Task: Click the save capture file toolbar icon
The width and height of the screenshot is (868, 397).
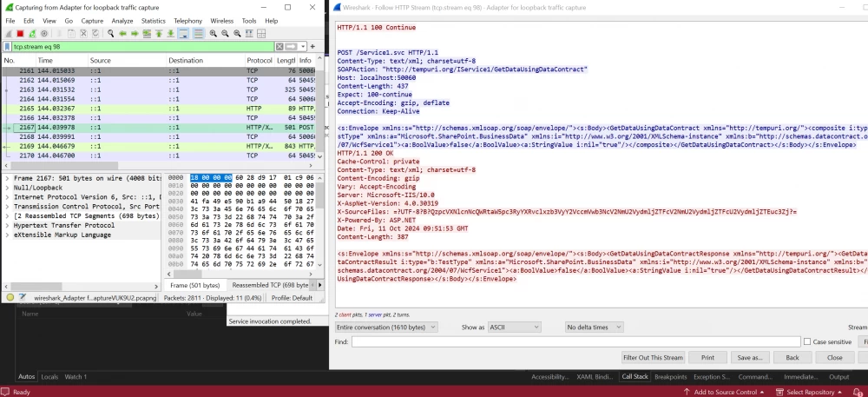Action: pyautogui.click(x=71, y=34)
